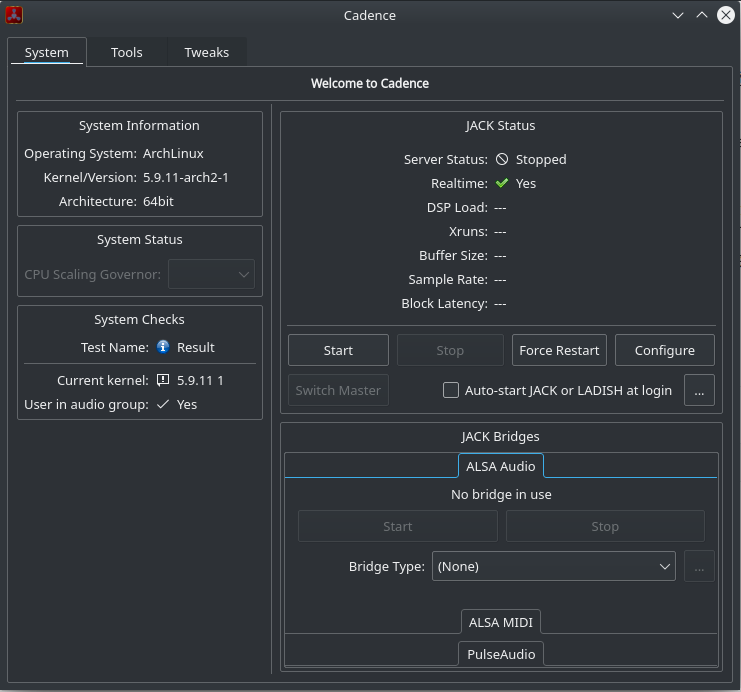Click the ALSA Audio bridge Stop button

click(605, 526)
